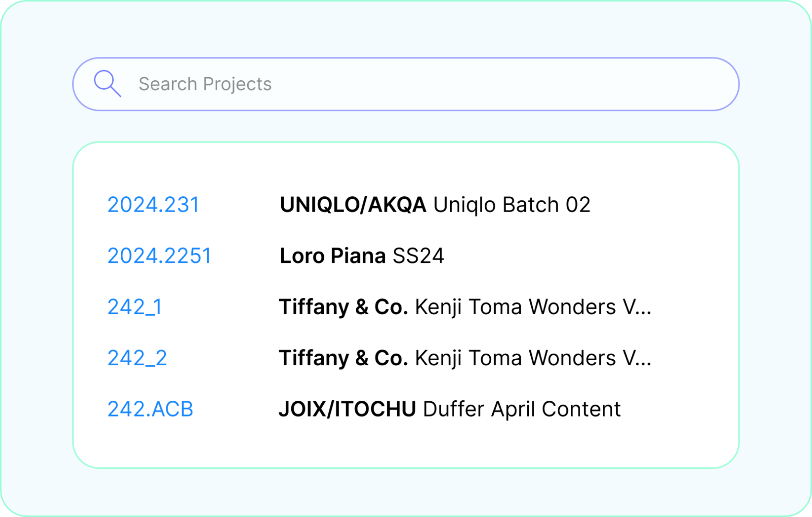Select the UNIQLO/AKQA client name
812x517 pixels.
[x=353, y=205]
